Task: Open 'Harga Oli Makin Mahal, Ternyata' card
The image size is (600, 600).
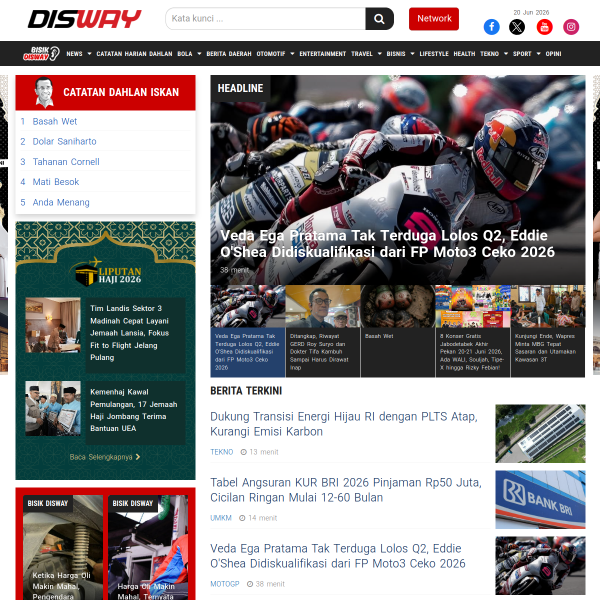Action: (x=148, y=547)
